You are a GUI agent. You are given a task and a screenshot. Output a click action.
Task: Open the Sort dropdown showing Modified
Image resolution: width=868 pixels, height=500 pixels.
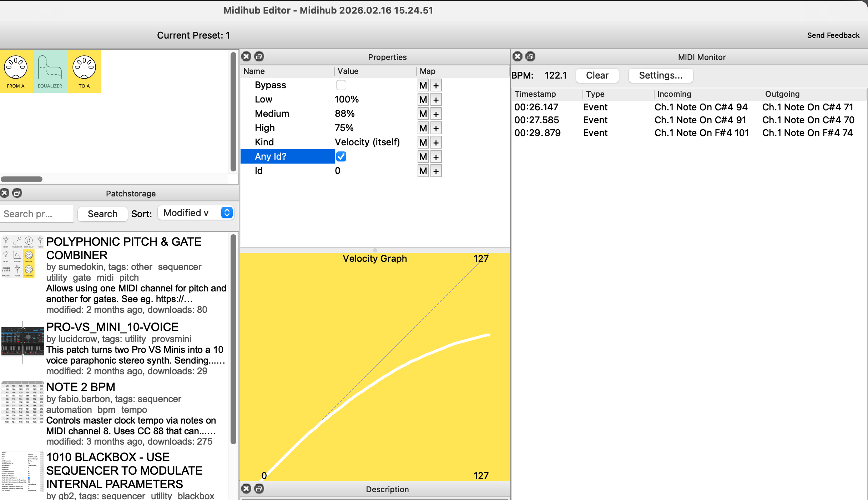[x=196, y=213]
